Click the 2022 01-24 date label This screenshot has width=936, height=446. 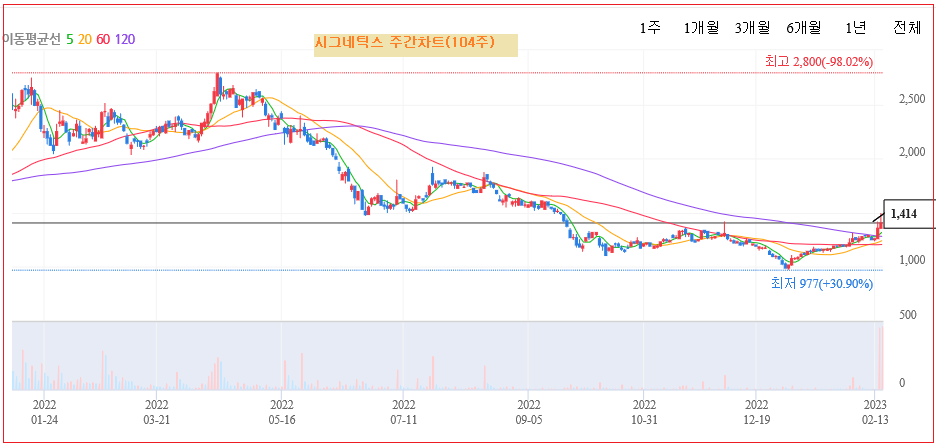tap(44, 413)
